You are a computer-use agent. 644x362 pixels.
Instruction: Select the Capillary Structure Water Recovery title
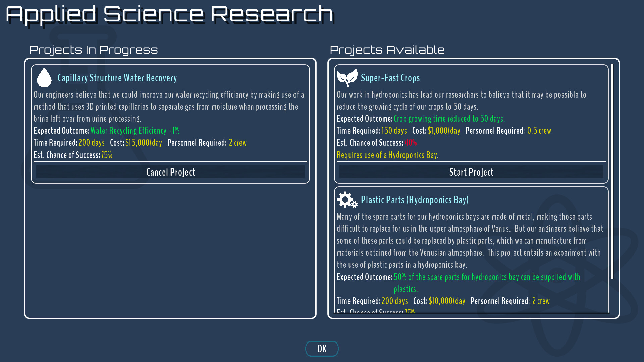[x=117, y=78]
